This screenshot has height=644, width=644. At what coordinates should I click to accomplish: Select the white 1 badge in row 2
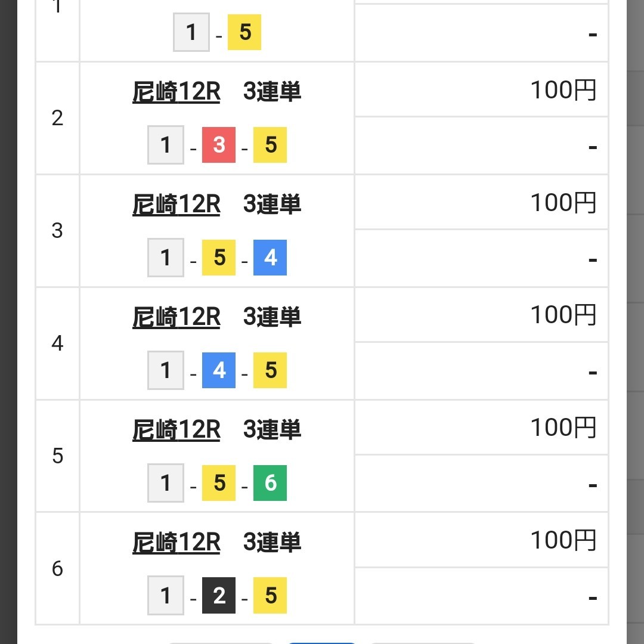click(x=166, y=145)
